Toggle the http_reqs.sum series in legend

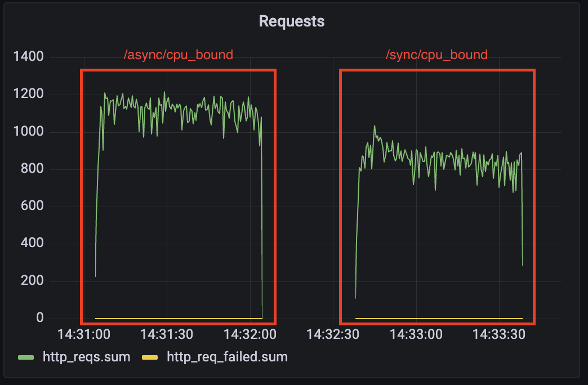click(86, 357)
